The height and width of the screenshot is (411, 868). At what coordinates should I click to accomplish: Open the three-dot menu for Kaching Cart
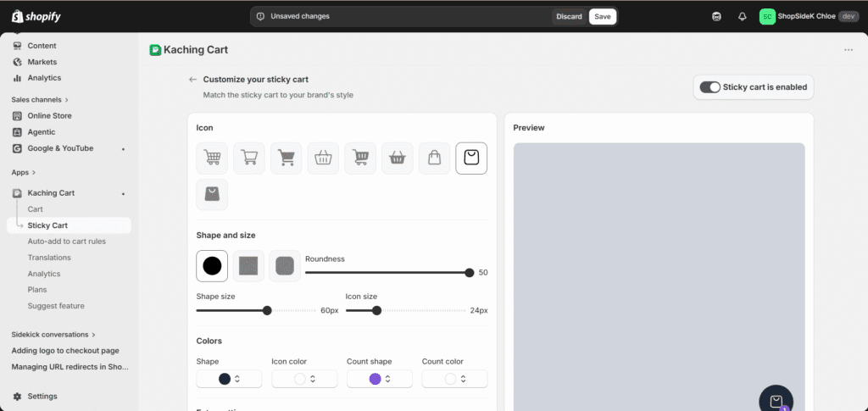(x=849, y=50)
